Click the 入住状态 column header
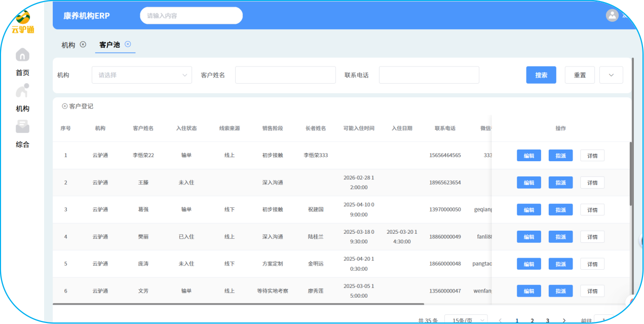This screenshot has width=644, height=324. (186, 128)
